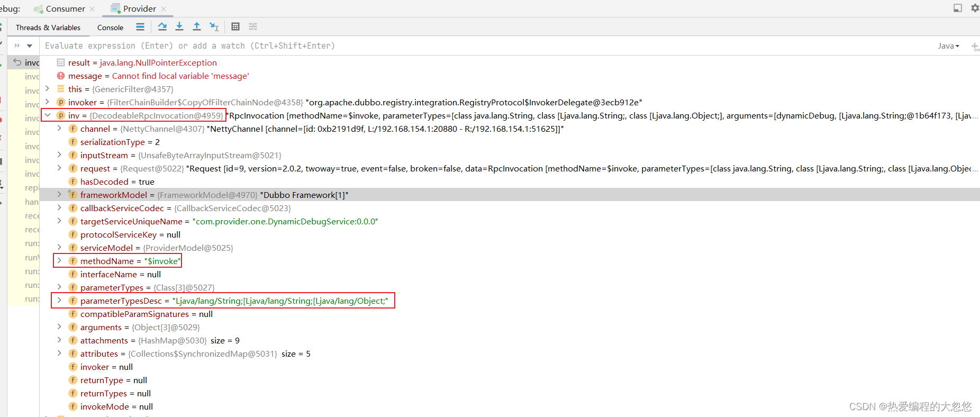Image resolution: width=980 pixels, height=417 pixels.
Task: Switch to the Console tab
Action: coord(110,28)
